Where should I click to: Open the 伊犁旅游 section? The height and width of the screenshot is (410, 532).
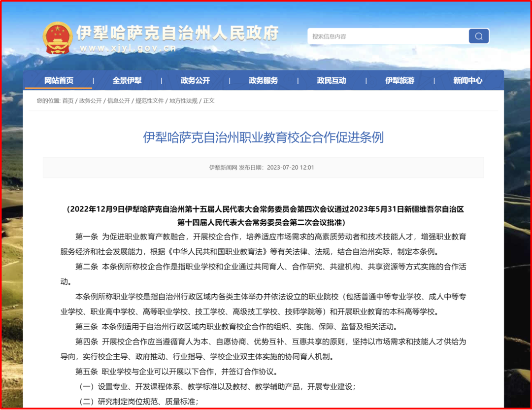[x=399, y=80]
